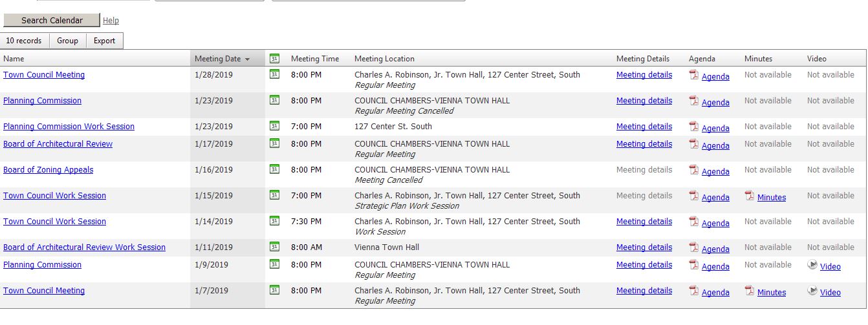Click video play icon for 1/7/2019 Town Council Meeting
This screenshot has width=868, height=325.
[812, 291]
